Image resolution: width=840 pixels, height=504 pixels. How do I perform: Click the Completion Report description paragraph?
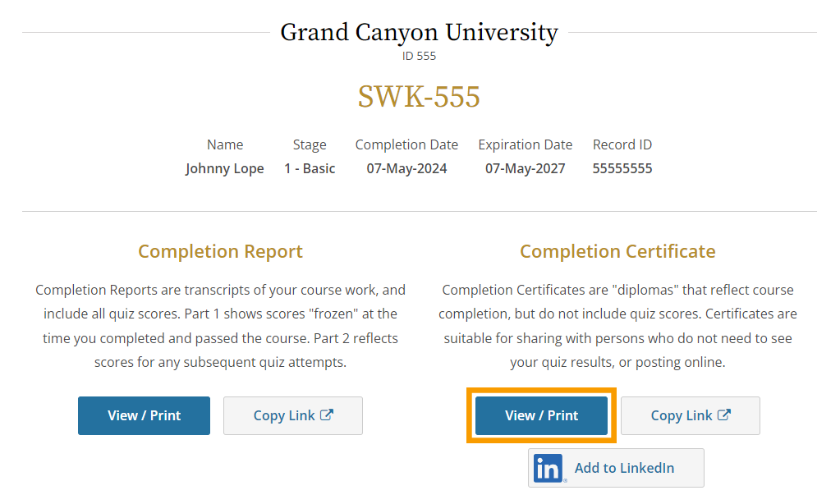(220, 326)
